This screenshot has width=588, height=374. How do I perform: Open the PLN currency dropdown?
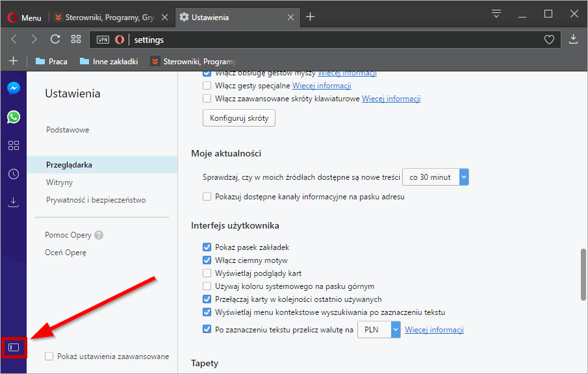point(379,329)
